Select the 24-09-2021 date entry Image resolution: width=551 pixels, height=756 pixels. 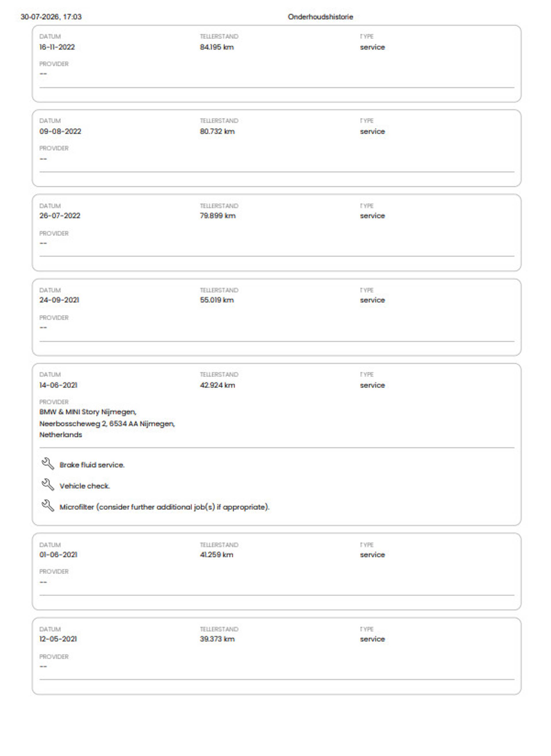[59, 300]
